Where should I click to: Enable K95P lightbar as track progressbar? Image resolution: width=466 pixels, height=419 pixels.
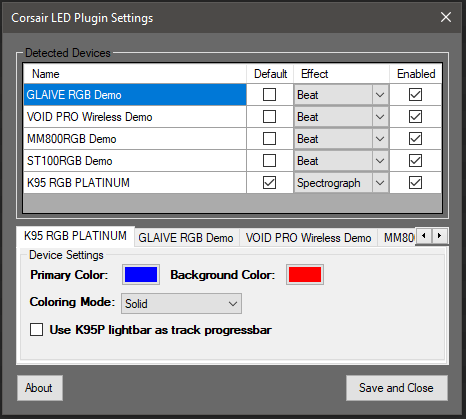[36, 330]
